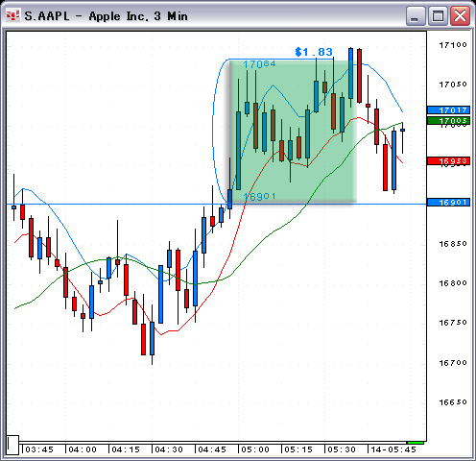Screen dimensions: 476x461
Task: Click the $1.83 measurement label
Action: (314, 52)
